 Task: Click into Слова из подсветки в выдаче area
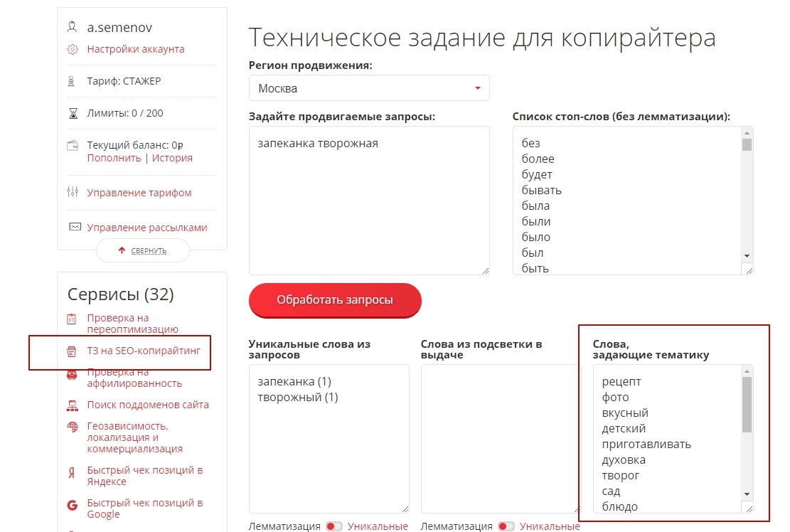[x=501, y=439]
